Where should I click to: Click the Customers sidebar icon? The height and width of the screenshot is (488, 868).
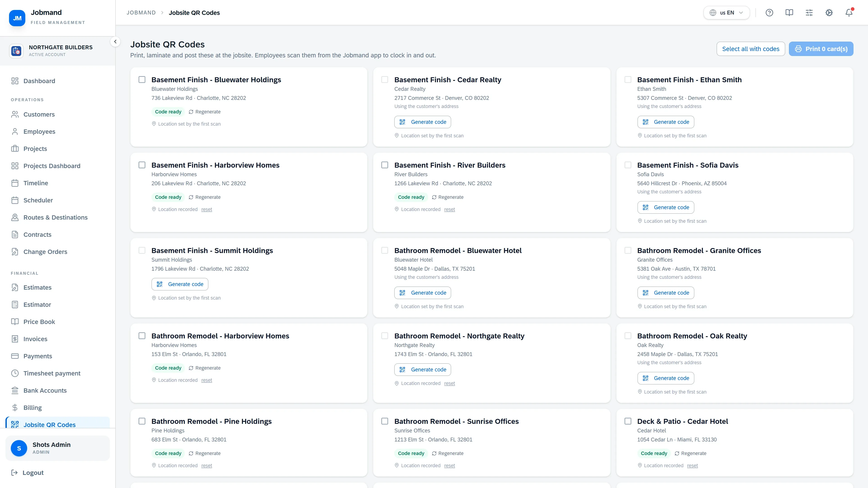(x=15, y=115)
